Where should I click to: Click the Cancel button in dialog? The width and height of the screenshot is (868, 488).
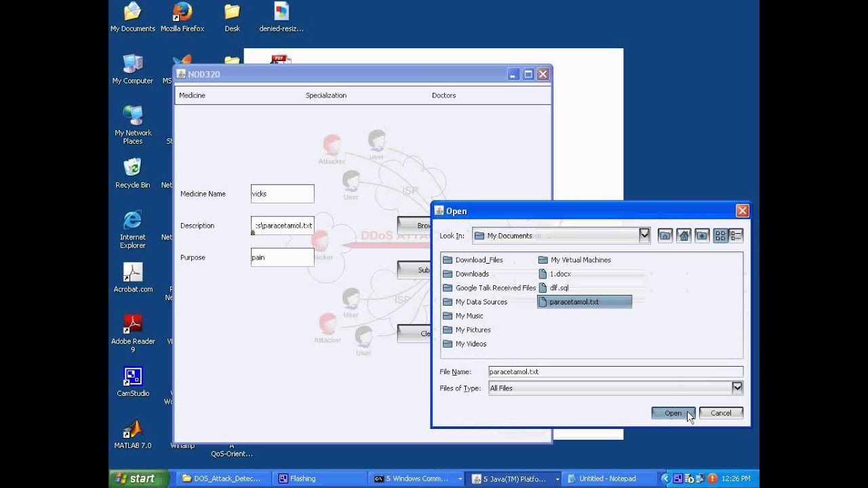[x=721, y=413]
